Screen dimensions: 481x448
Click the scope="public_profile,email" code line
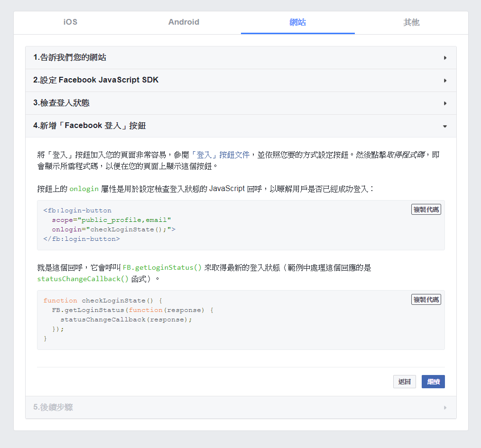pyautogui.click(x=111, y=220)
